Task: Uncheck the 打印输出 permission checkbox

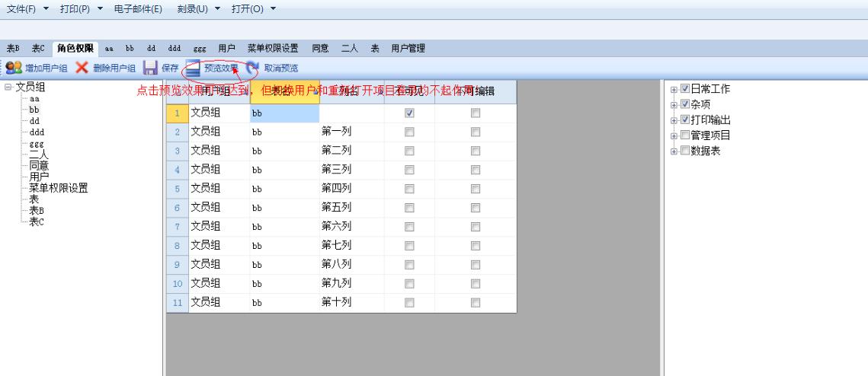Action: 684,120
